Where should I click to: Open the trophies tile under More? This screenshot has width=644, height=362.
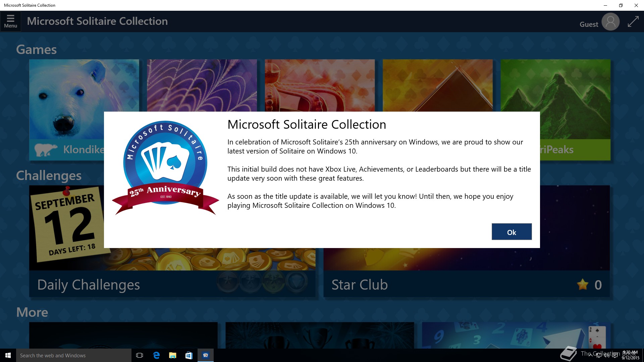click(x=320, y=335)
